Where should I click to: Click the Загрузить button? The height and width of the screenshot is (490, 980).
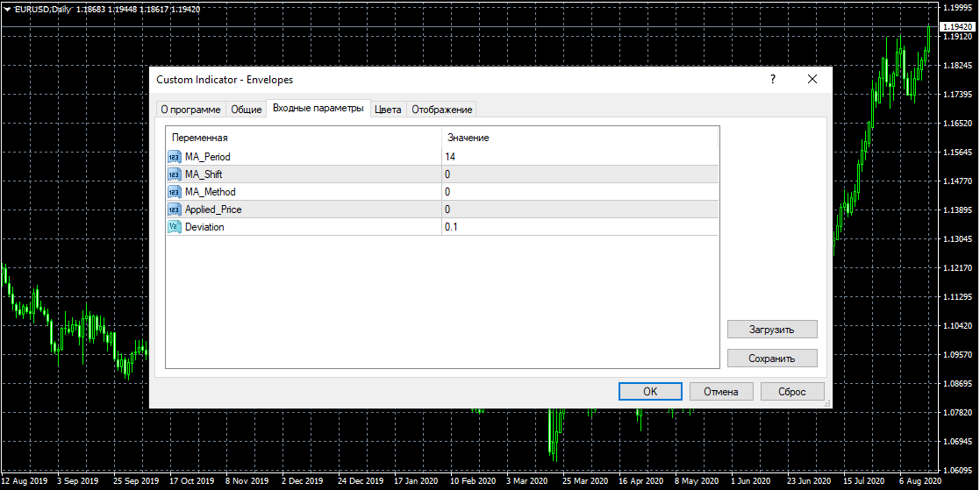point(771,330)
